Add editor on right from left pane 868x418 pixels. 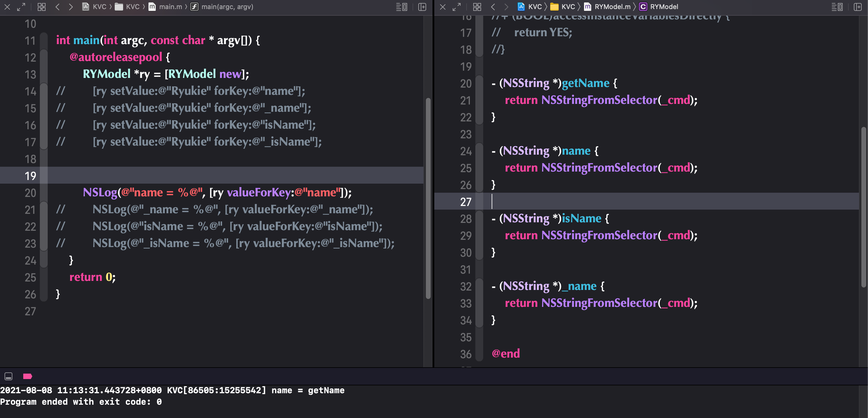coord(422,7)
